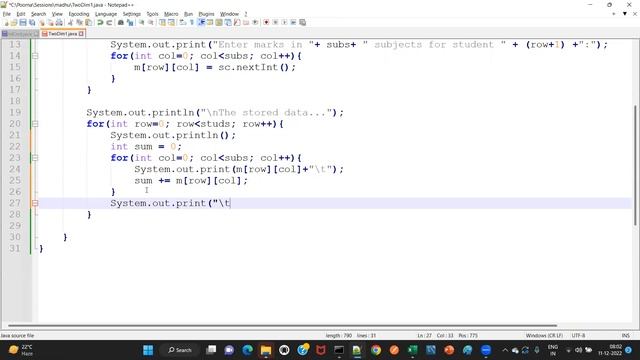Click the Cut toolbar icon
The height and width of the screenshot is (360, 640).
pyautogui.click(x=70, y=22)
